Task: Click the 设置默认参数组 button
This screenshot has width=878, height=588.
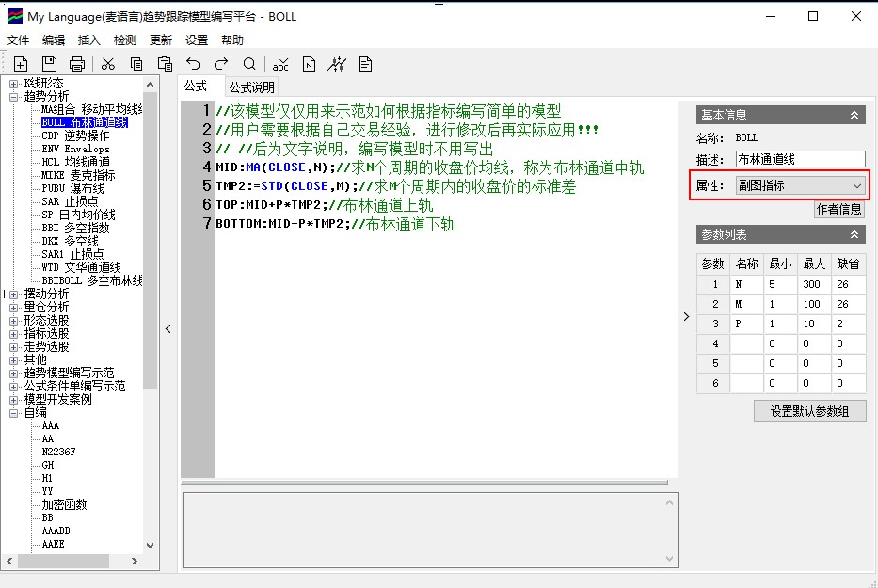Action: (809, 411)
